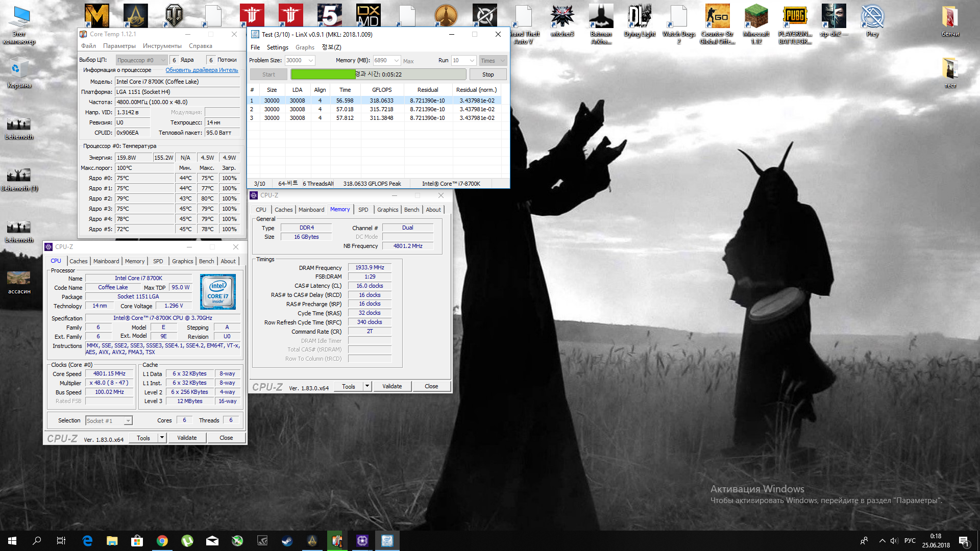Click the Intel Core i7 logo in CPU-Z

(218, 292)
